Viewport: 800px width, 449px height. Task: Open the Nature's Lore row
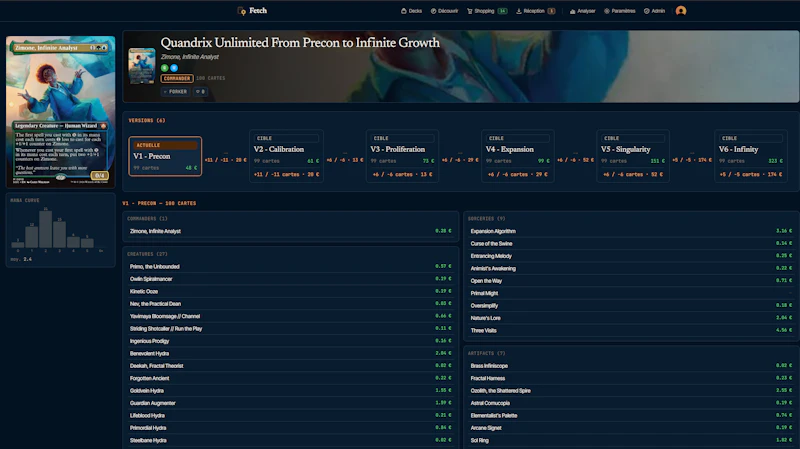point(631,318)
